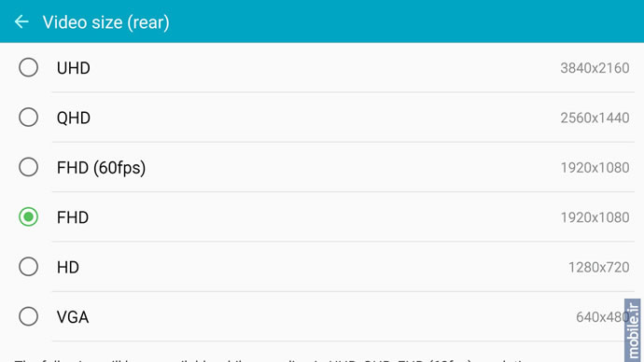This screenshot has width=644, height=362.
Task: Click the VGA label text
Action: 73,317
